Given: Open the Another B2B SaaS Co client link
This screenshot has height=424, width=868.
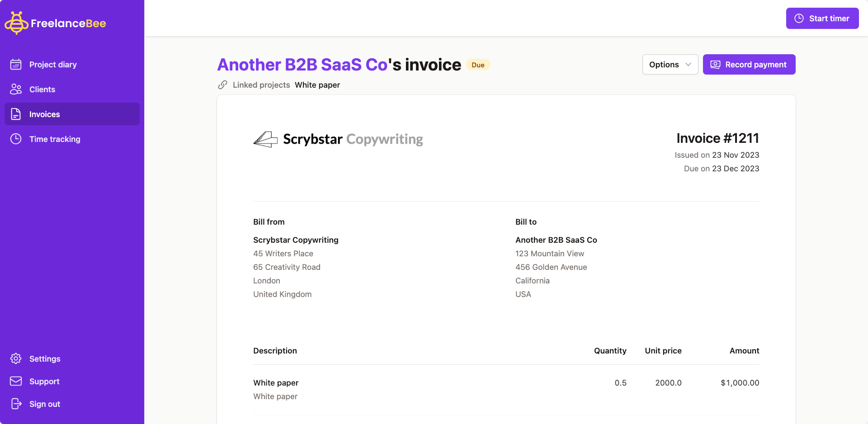Looking at the screenshot, I should click(302, 65).
